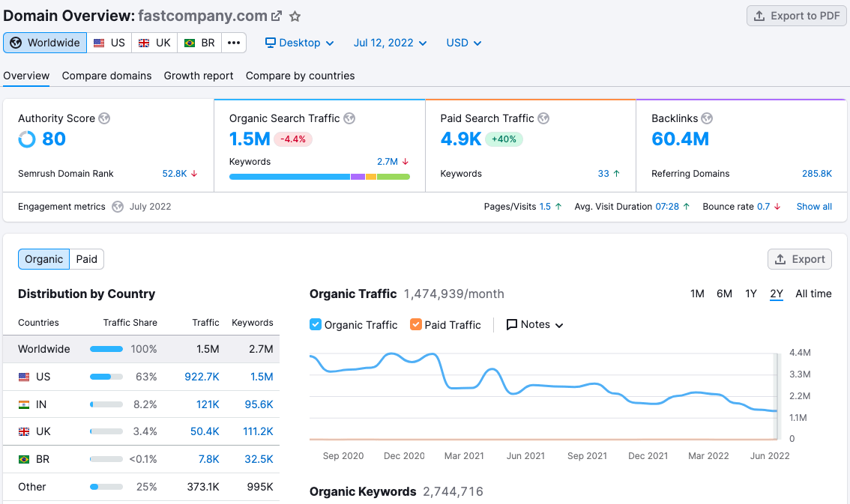Set chart range to 2Y
This screenshot has width=850, height=504.
[x=777, y=294]
